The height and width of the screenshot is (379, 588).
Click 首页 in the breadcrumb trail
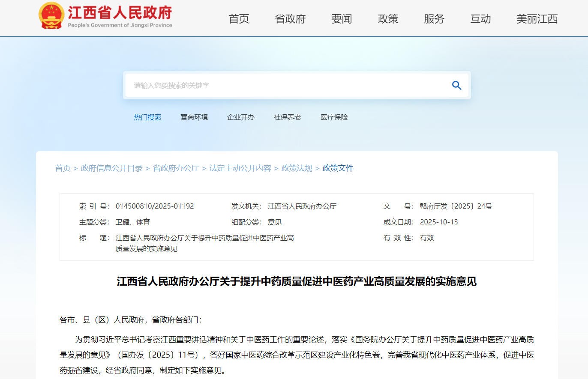pyautogui.click(x=63, y=168)
